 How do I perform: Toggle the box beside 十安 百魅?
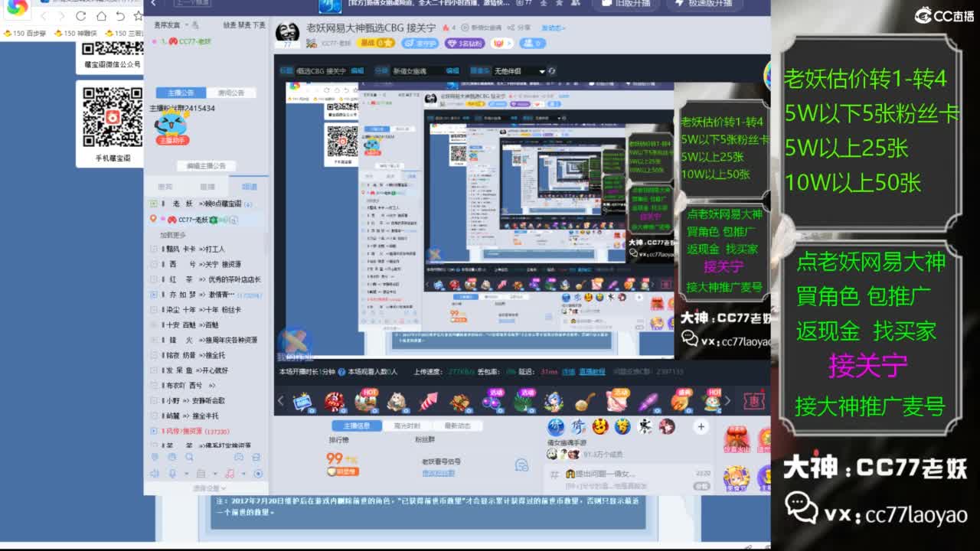point(154,325)
